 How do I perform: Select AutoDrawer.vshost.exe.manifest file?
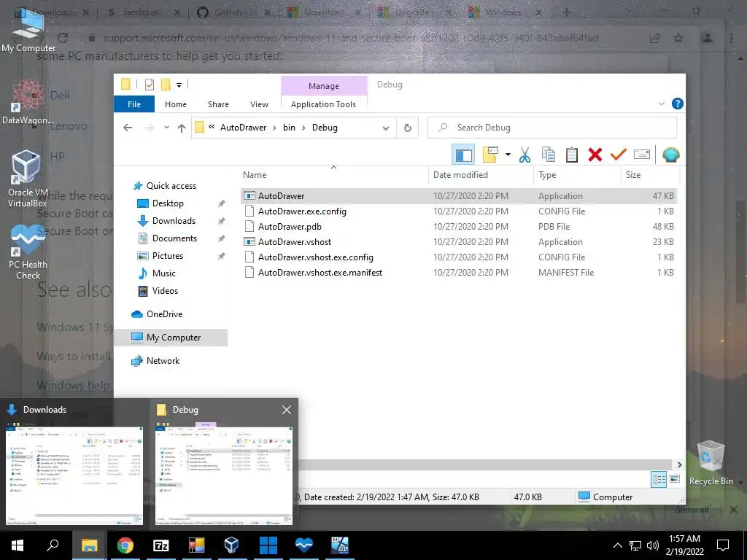coord(458,272)
